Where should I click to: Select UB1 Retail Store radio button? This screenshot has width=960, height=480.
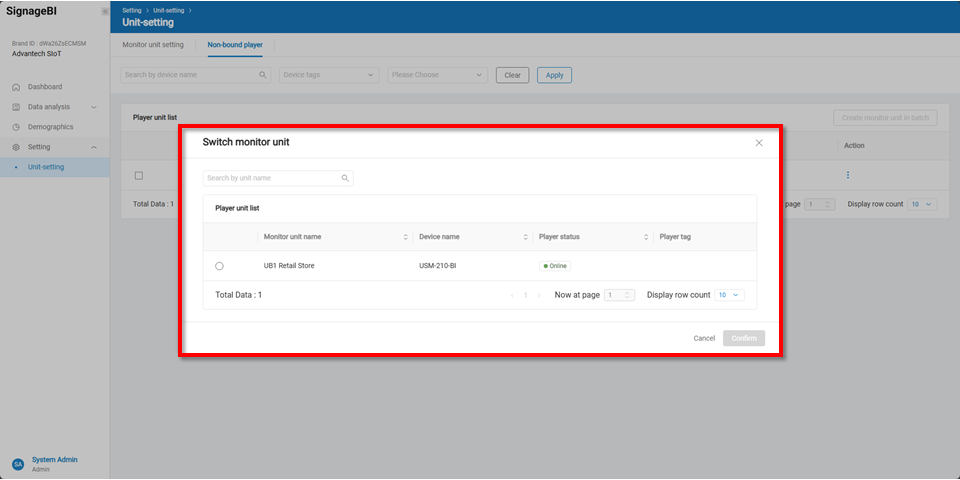point(219,266)
